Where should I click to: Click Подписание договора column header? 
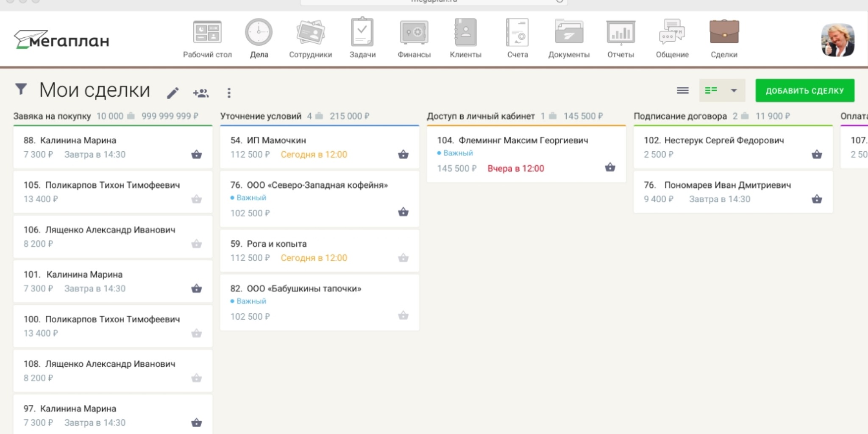click(680, 116)
